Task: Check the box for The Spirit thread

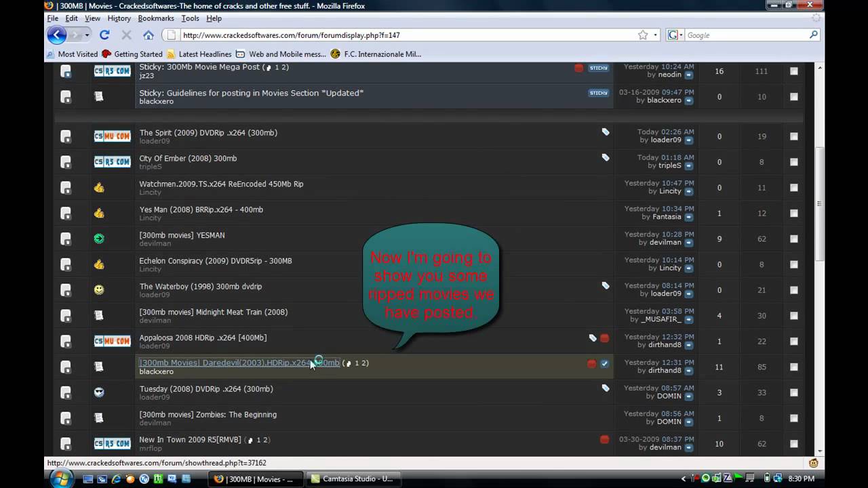Action: [x=793, y=136]
